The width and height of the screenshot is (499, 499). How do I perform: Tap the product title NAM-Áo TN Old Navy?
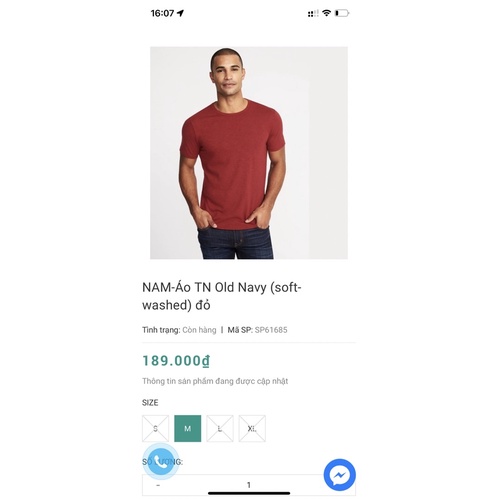point(222,296)
